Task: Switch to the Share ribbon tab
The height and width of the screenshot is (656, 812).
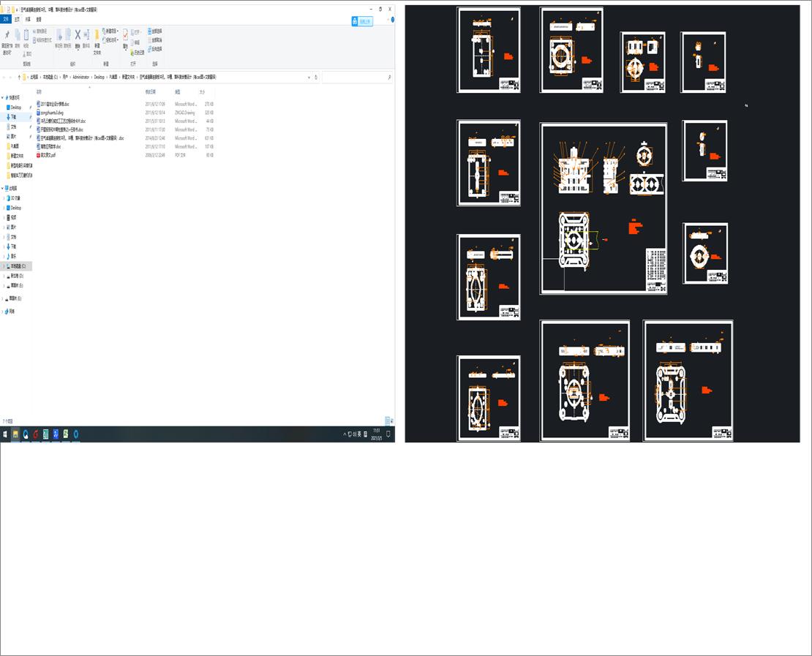Action: point(28,19)
